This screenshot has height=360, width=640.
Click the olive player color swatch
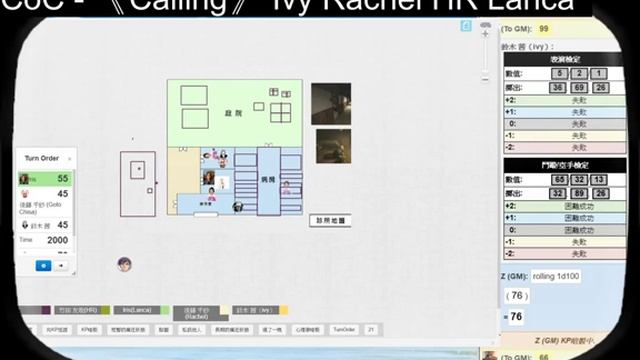click(105, 310)
